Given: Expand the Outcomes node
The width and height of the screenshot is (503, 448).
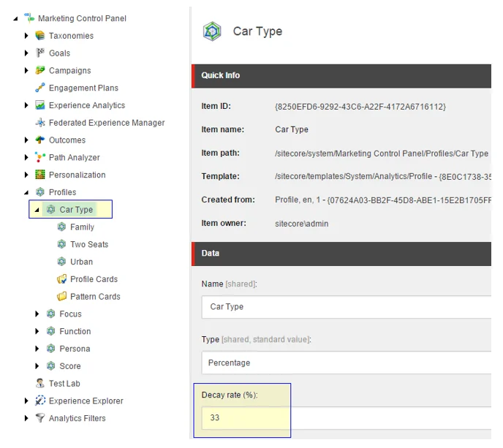Looking at the screenshot, I should click(x=26, y=140).
